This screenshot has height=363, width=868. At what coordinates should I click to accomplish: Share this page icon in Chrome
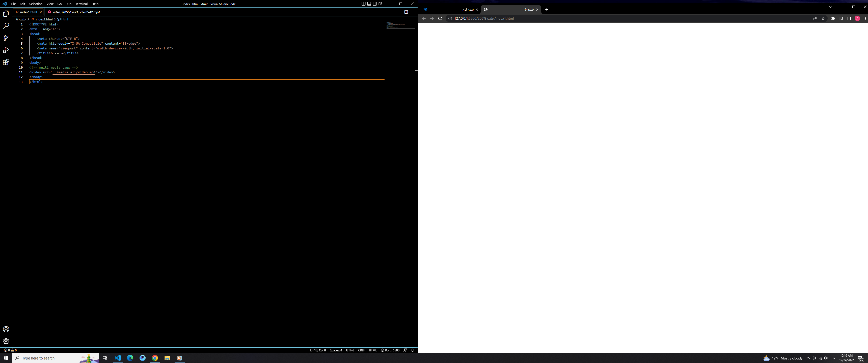click(815, 18)
